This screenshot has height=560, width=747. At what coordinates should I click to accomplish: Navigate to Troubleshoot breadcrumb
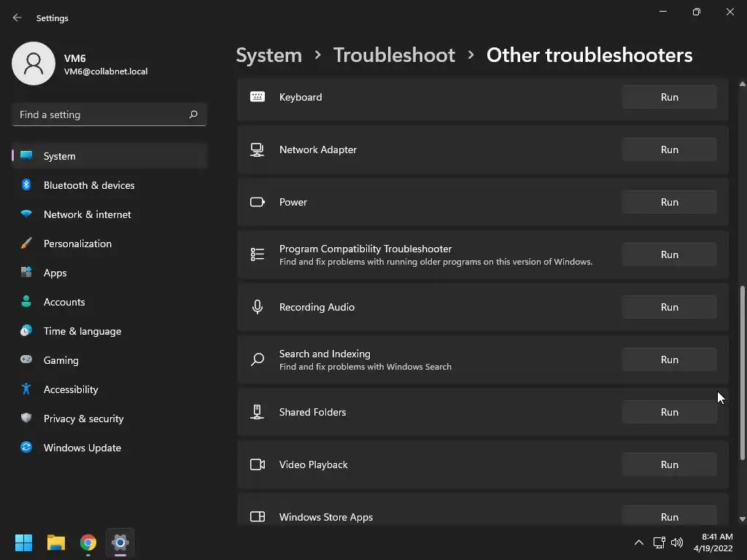[x=394, y=55]
